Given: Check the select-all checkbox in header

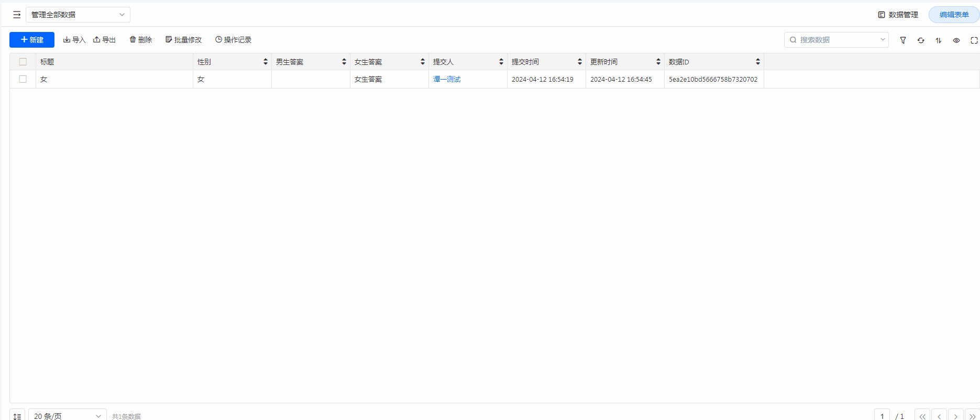Looking at the screenshot, I should point(23,62).
